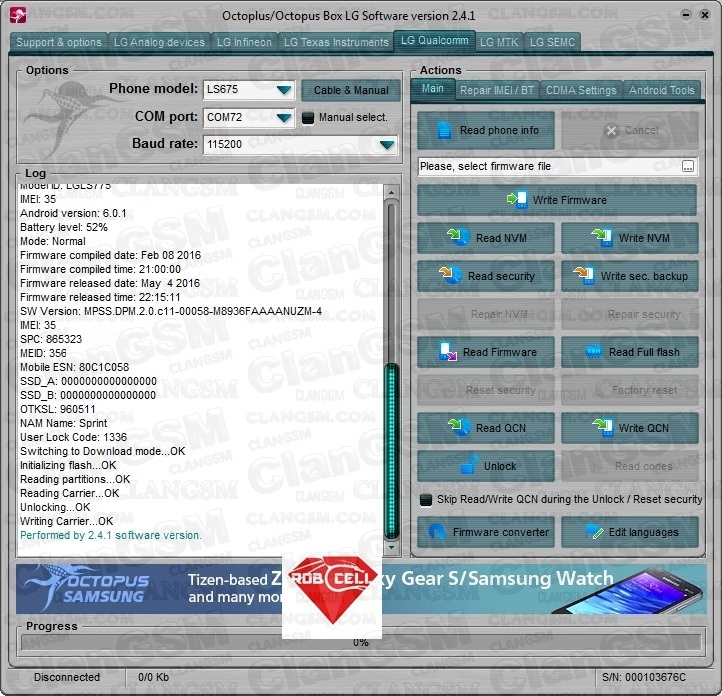Image resolution: width=722 pixels, height=696 pixels.
Task: Click the log scroll down arrow
Action: click(391, 547)
